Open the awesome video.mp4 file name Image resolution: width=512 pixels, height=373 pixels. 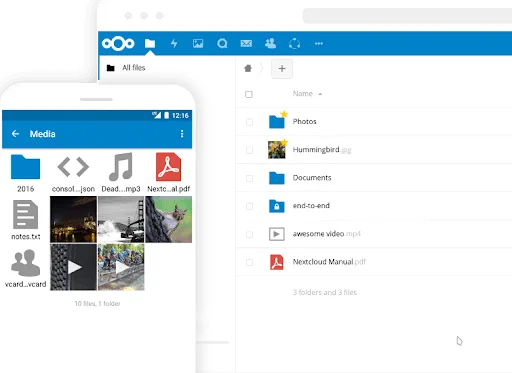pos(327,234)
